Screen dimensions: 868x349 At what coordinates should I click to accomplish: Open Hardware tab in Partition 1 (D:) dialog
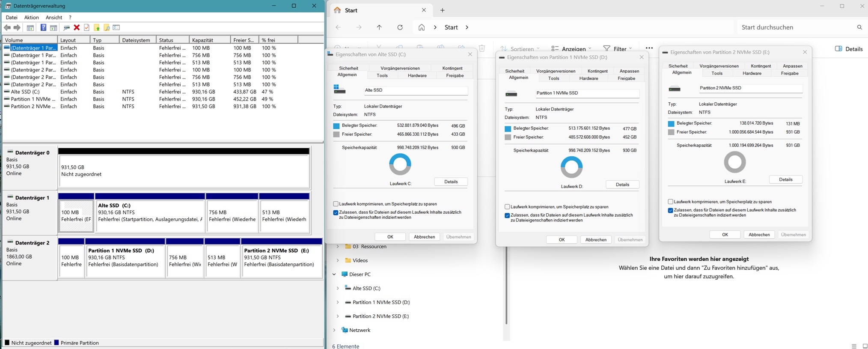point(589,78)
